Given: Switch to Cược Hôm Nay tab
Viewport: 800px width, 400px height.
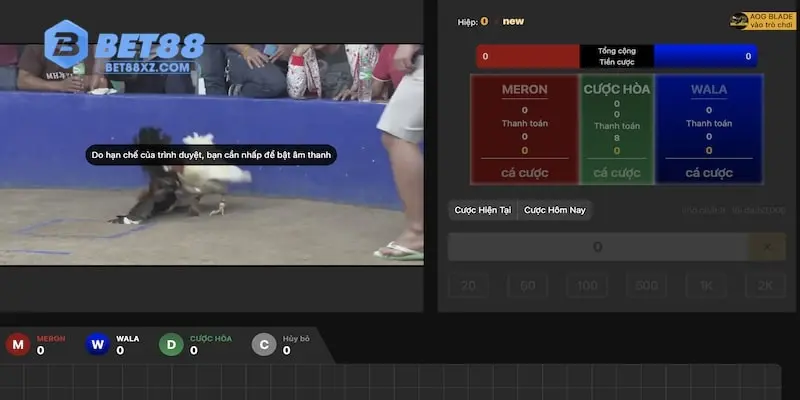Looking at the screenshot, I should 556,210.
